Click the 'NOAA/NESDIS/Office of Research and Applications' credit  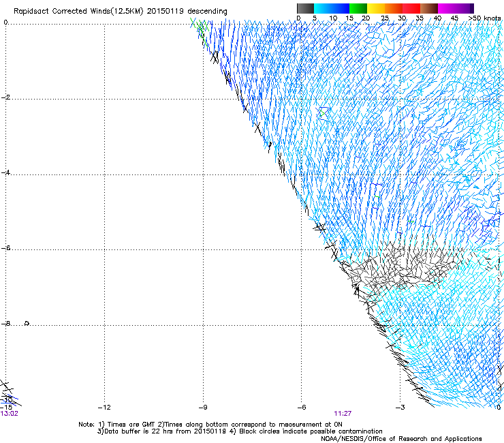pyautogui.click(x=401, y=439)
